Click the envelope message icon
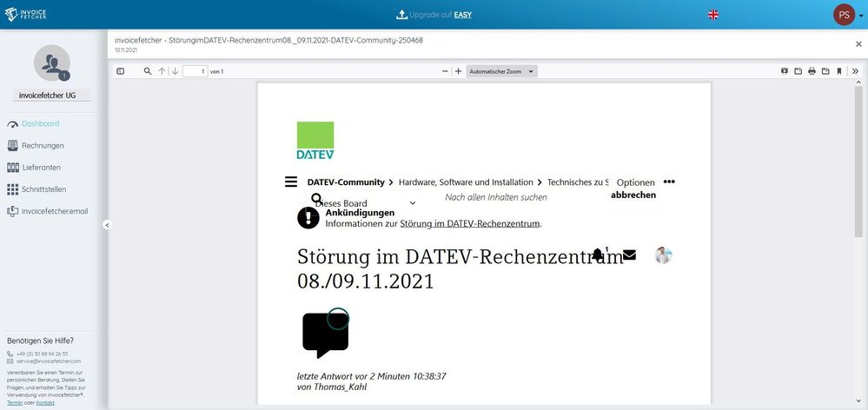 pyautogui.click(x=629, y=255)
